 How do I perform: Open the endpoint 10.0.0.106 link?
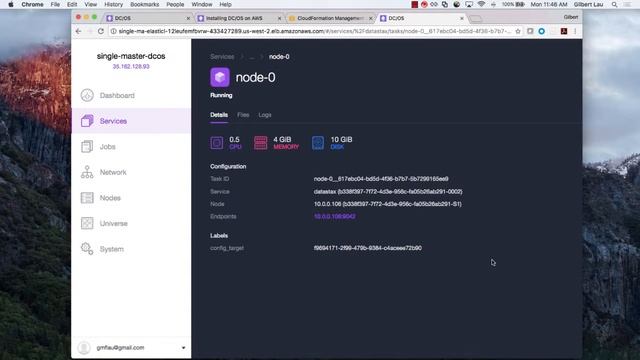coord(334,217)
